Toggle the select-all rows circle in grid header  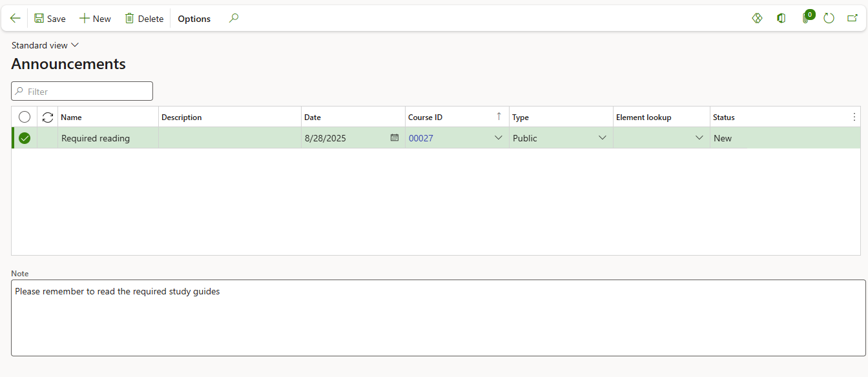coord(25,117)
